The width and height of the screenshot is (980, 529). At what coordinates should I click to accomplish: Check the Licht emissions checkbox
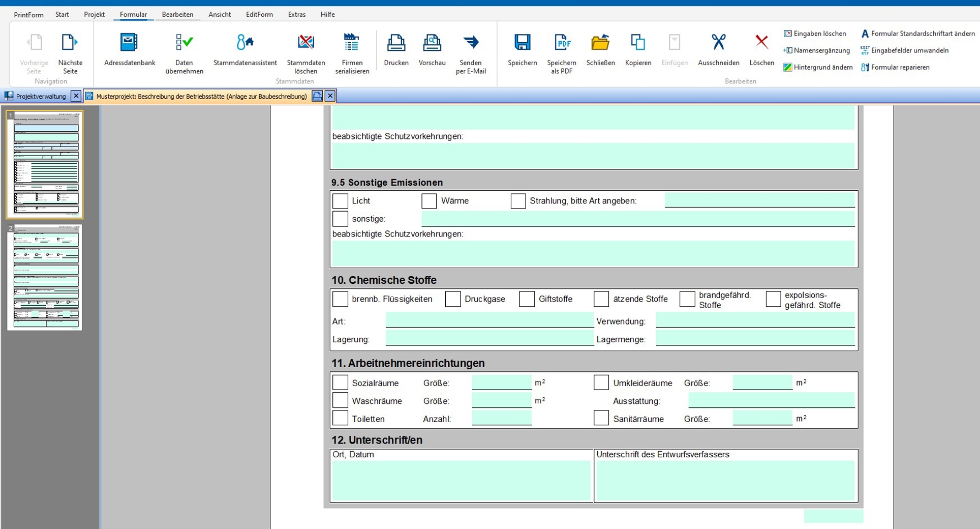[340, 201]
